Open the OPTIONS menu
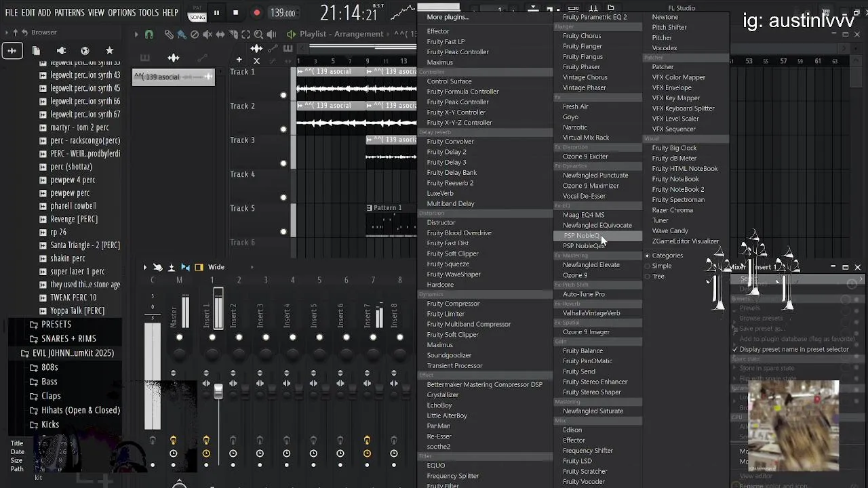 click(122, 12)
